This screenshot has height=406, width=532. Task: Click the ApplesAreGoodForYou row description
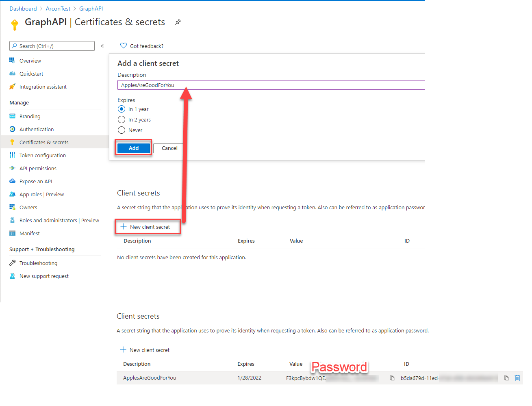150,378
